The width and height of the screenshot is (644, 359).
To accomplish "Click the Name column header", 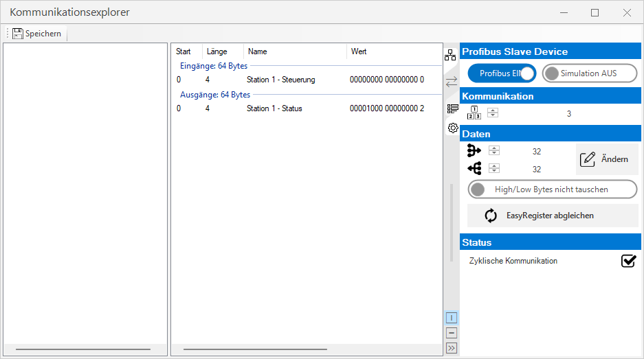I will (295, 51).
